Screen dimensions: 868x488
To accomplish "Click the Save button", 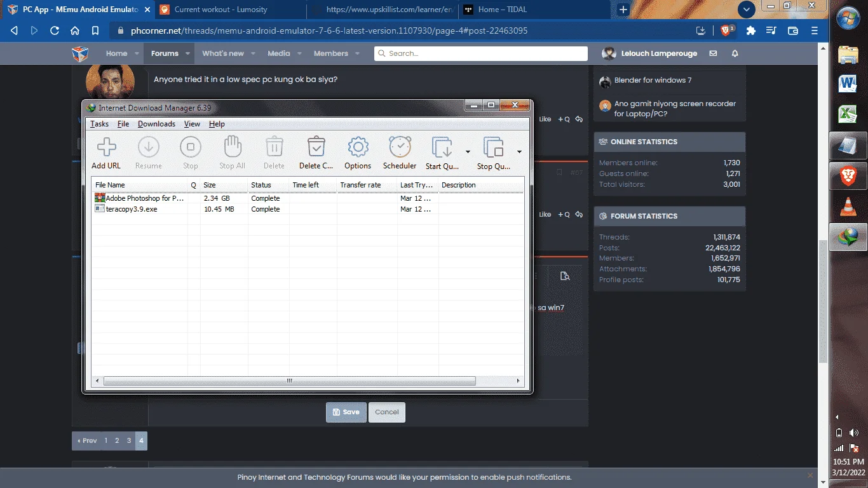I will pyautogui.click(x=346, y=412).
